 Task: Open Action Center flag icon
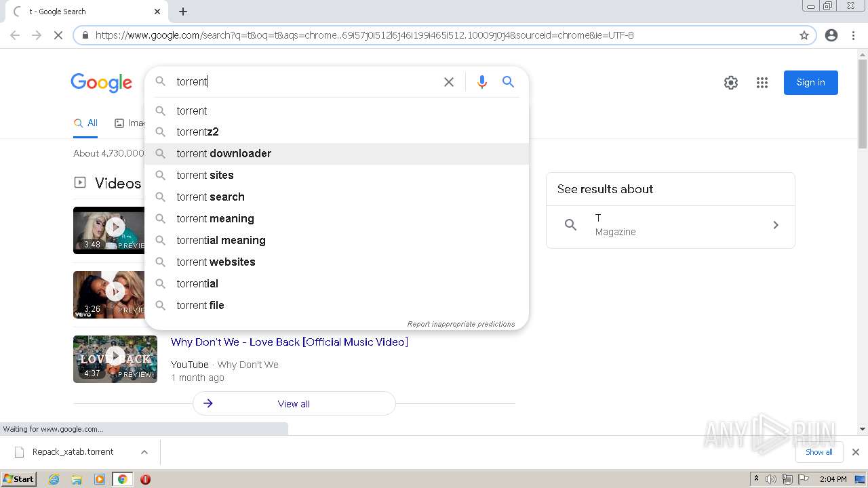(x=803, y=479)
